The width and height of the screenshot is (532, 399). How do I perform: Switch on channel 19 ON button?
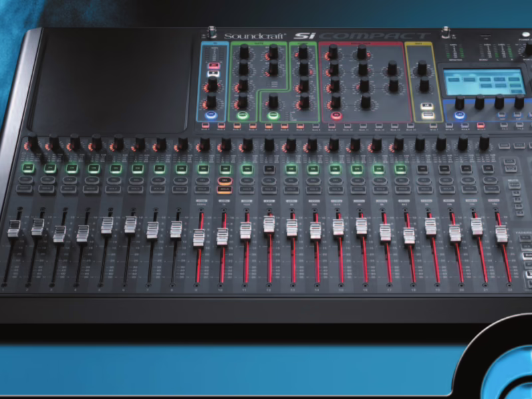[422, 168]
